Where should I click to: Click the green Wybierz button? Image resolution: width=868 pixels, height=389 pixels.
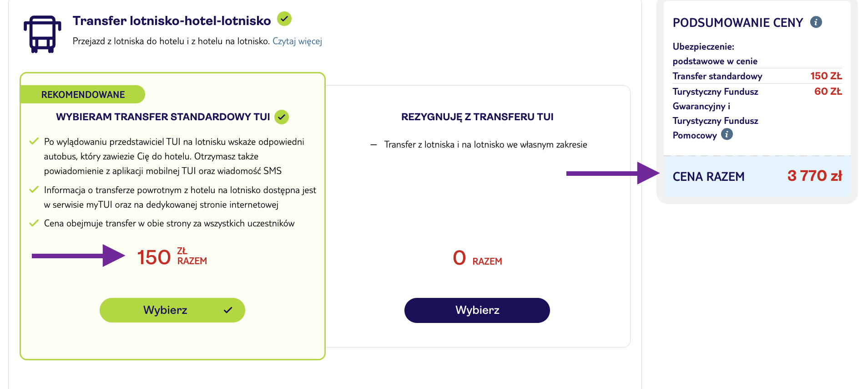pos(172,310)
